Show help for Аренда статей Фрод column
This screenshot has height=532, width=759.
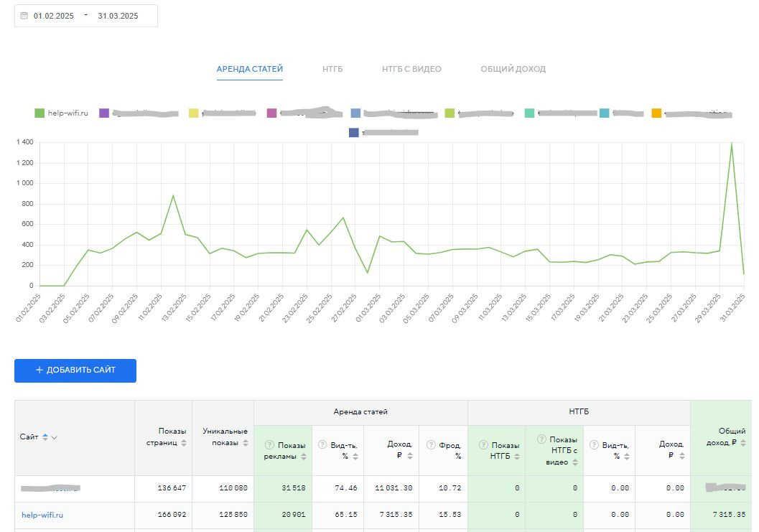click(430, 445)
